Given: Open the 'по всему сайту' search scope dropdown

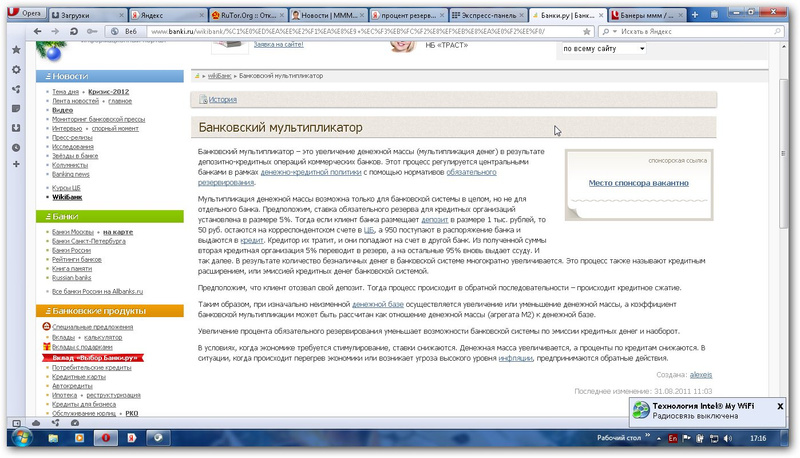Looking at the screenshot, I should pos(604,48).
